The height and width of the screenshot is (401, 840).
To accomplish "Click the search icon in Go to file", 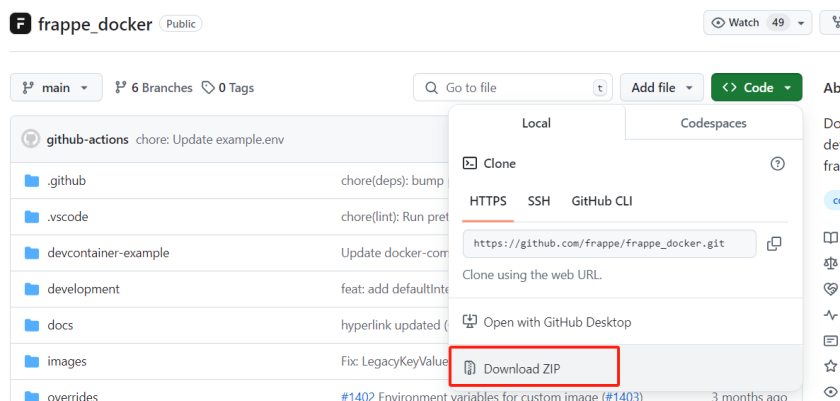I will [431, 88].
